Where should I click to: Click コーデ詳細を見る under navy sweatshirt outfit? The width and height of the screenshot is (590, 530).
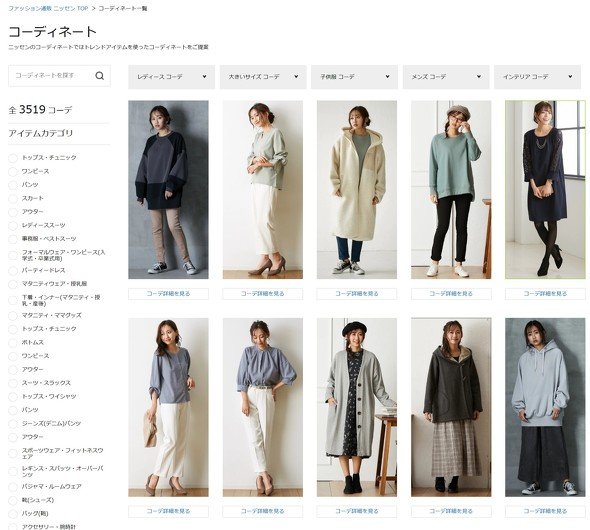click(168, 293)
